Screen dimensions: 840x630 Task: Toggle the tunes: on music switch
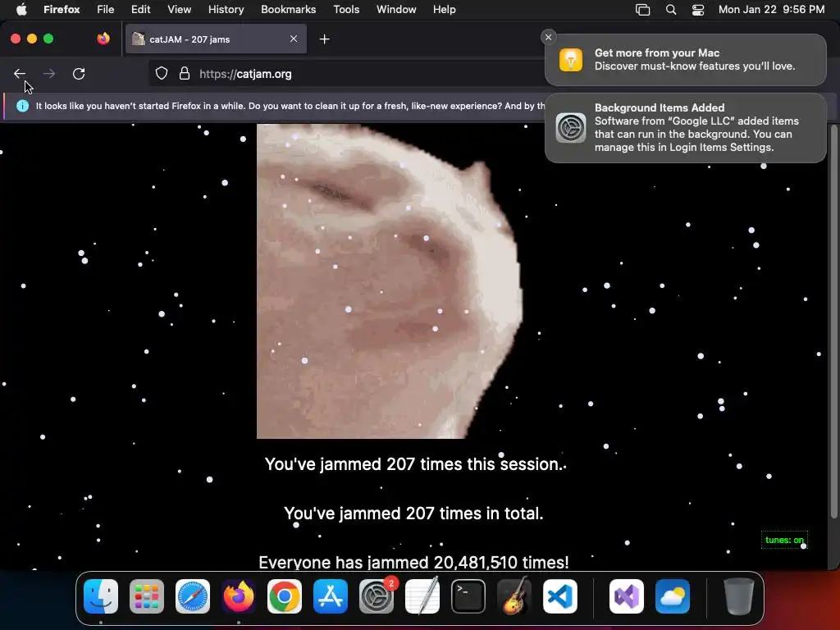(x=784, y=540)
